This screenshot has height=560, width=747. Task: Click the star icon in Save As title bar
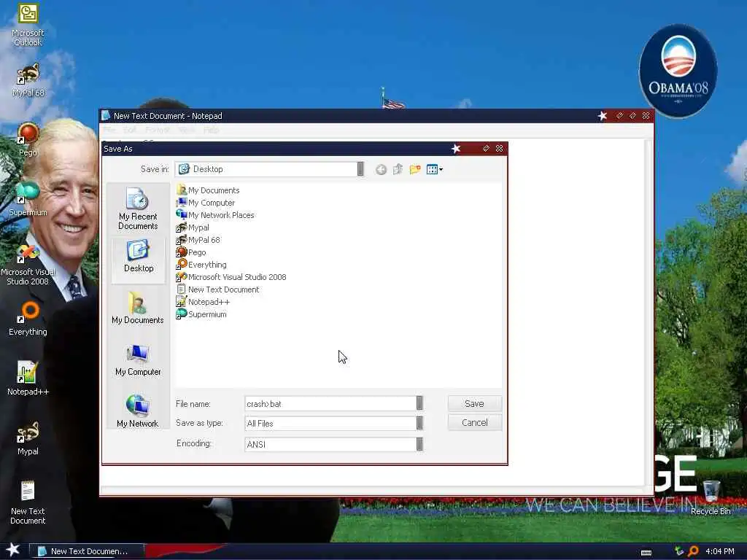click(x=456, y=149)
